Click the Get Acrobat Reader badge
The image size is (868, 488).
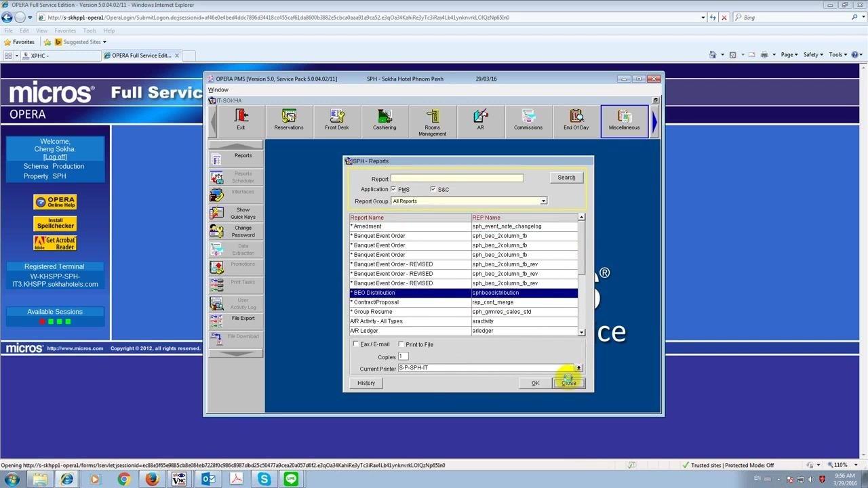pos(55,243)
